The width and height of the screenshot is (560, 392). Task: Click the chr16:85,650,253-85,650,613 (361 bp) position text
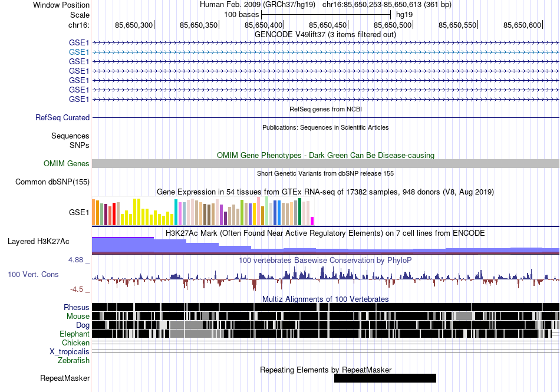coord(387,5)
